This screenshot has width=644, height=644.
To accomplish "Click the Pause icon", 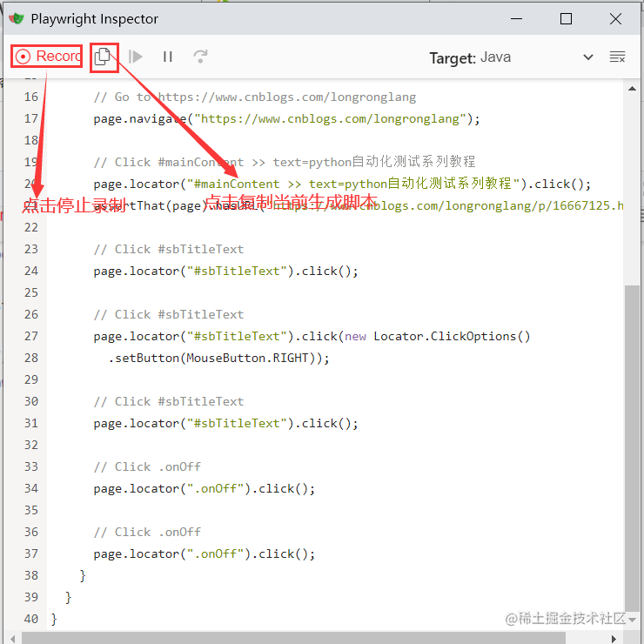I will pyautogui.click(x=168, y=57).
